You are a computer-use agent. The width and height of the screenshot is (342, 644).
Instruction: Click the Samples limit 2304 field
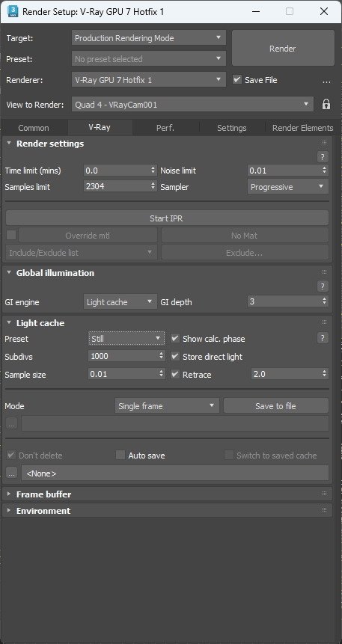117,186
